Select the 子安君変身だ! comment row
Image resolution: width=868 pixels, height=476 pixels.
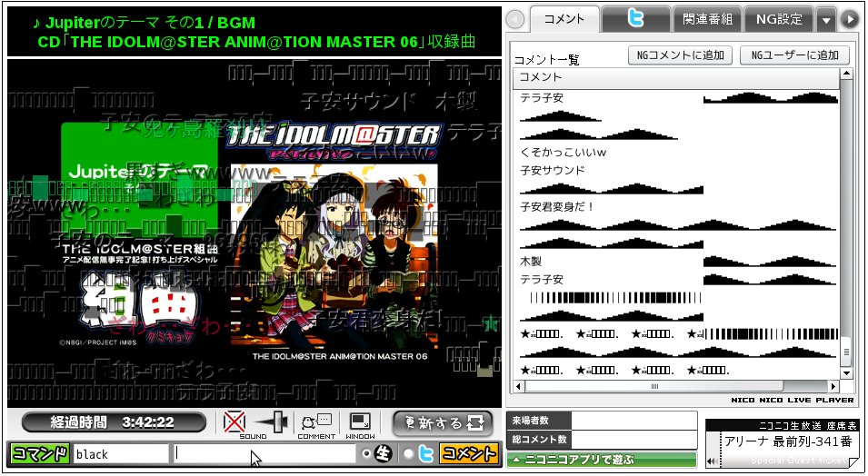[x=676, y=207]
